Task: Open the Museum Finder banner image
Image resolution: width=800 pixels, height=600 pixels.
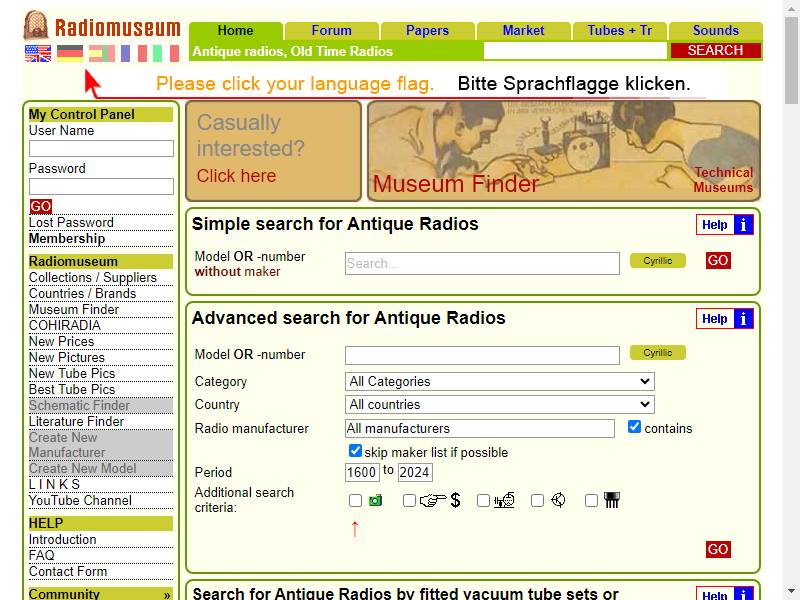Action: click(x=564, y=151)
